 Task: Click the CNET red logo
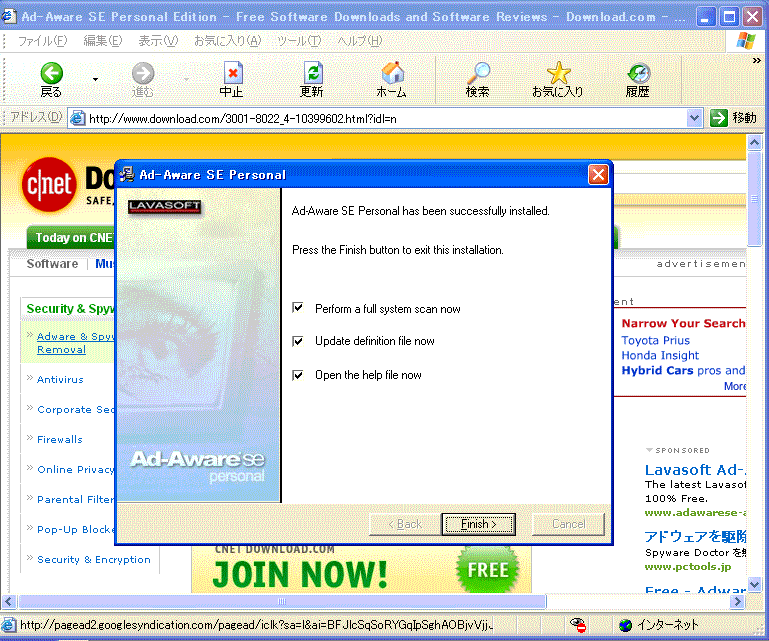pyautogui.click(x=49, y=184)
